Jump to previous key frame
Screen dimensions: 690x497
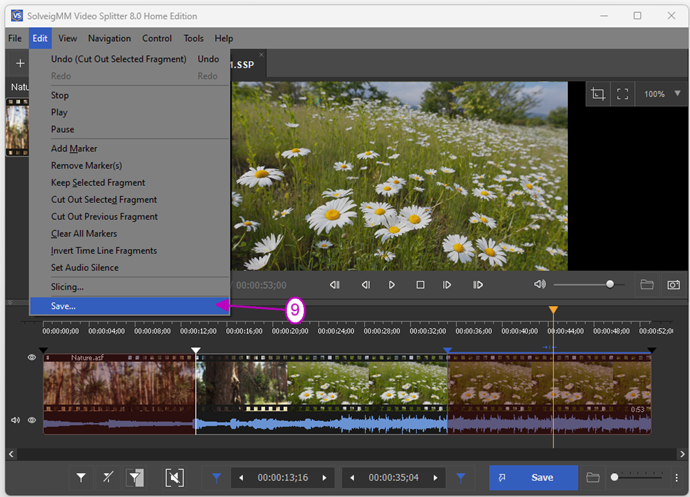[x=334, y=285]
